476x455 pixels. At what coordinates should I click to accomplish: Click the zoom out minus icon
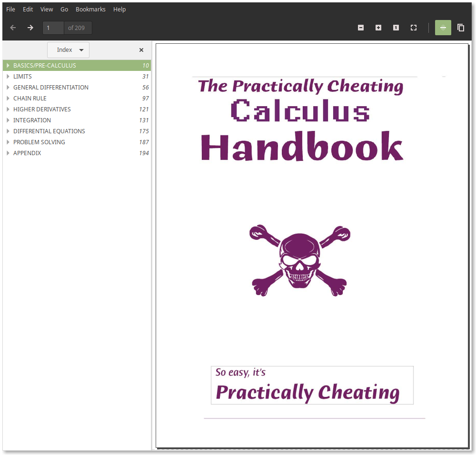361,28
